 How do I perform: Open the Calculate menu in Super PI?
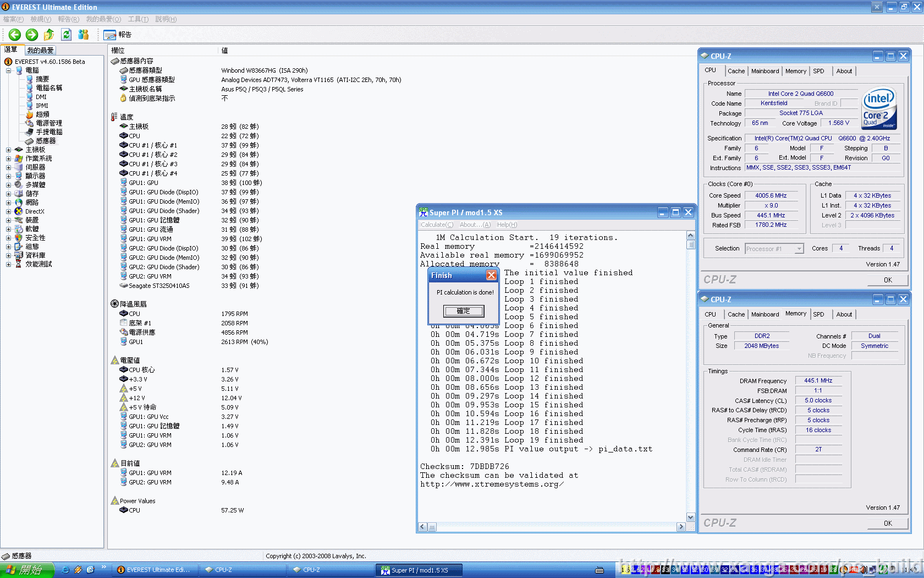(x=437, y=225)
